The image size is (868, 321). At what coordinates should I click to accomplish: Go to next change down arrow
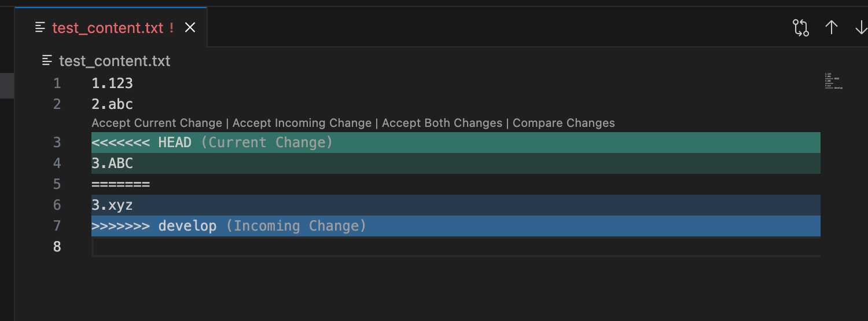[x=861, y=27]
